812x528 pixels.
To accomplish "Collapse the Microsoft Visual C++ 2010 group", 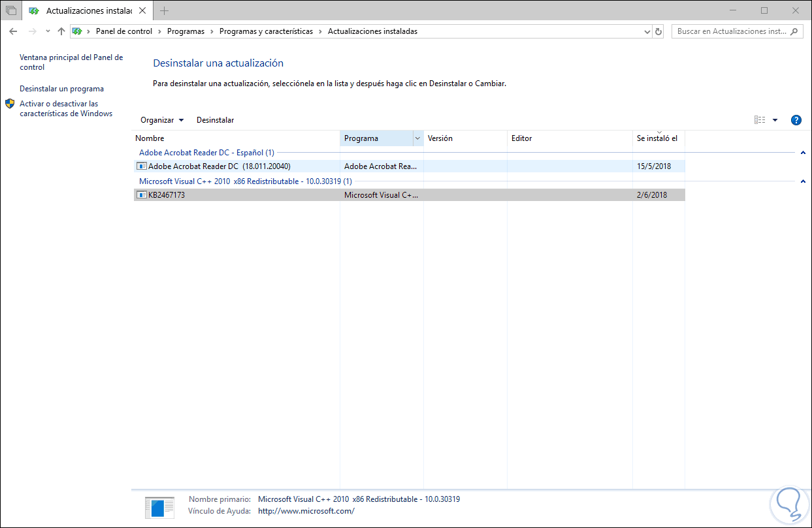I will coord(803,181).
